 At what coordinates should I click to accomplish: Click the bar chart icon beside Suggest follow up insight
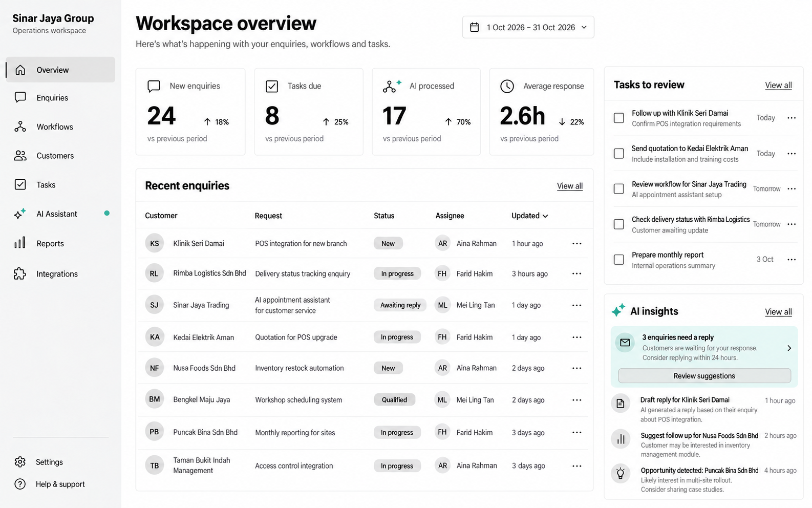[x=621, y=439]
